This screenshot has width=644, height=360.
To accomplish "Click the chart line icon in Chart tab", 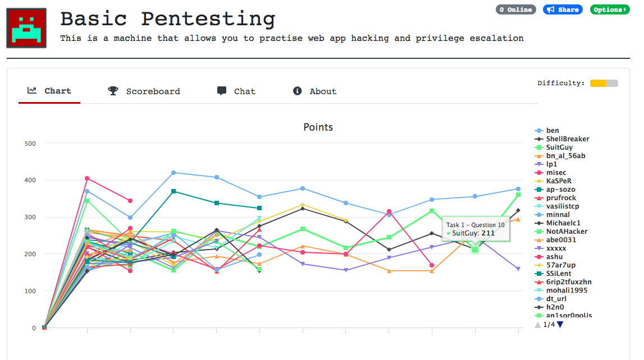I will 32,91.
